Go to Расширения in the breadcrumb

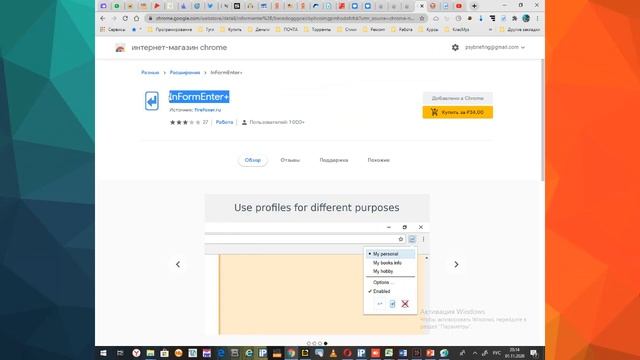185,73
